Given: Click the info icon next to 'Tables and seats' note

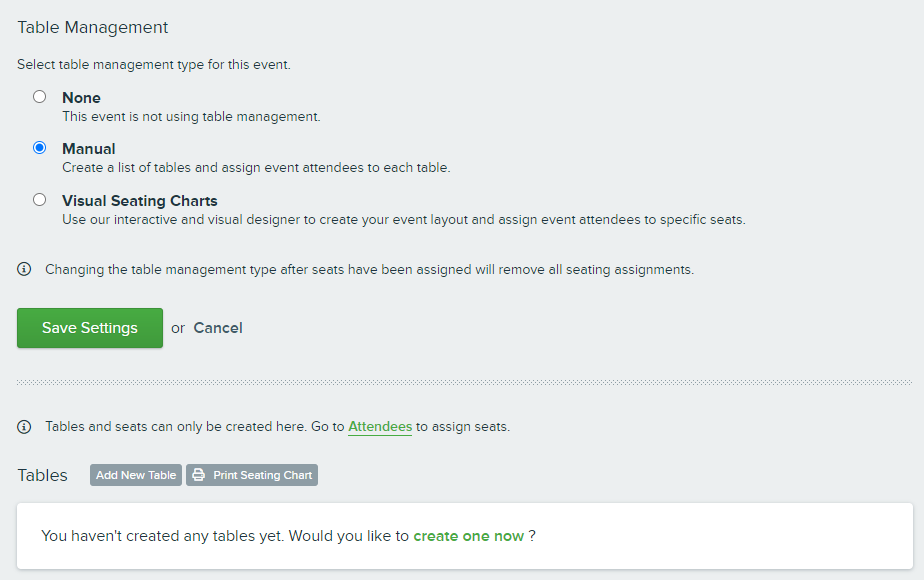Looking at the screenshot, I should (x=24, y=427).
